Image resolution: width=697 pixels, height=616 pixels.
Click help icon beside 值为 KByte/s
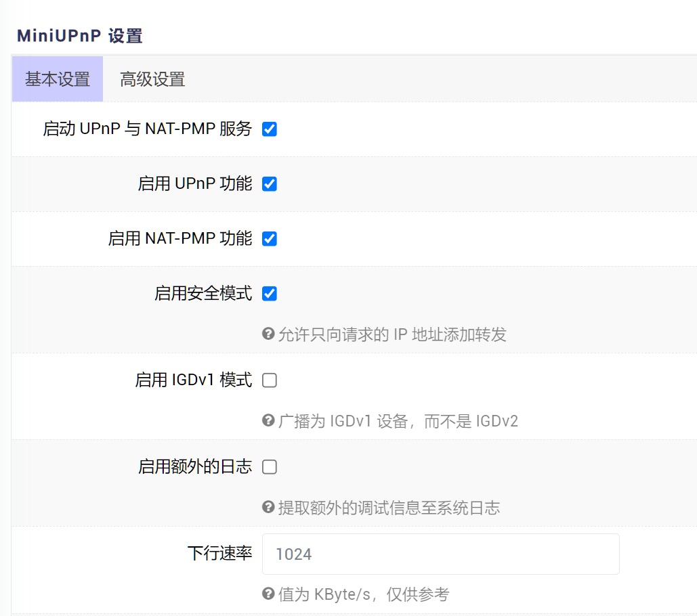(x=268, y=594)
